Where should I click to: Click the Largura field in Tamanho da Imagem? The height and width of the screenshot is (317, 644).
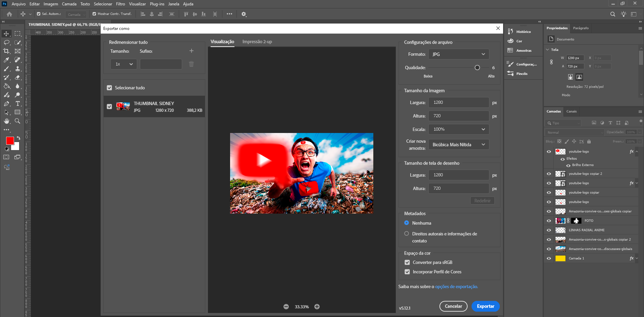459,102
